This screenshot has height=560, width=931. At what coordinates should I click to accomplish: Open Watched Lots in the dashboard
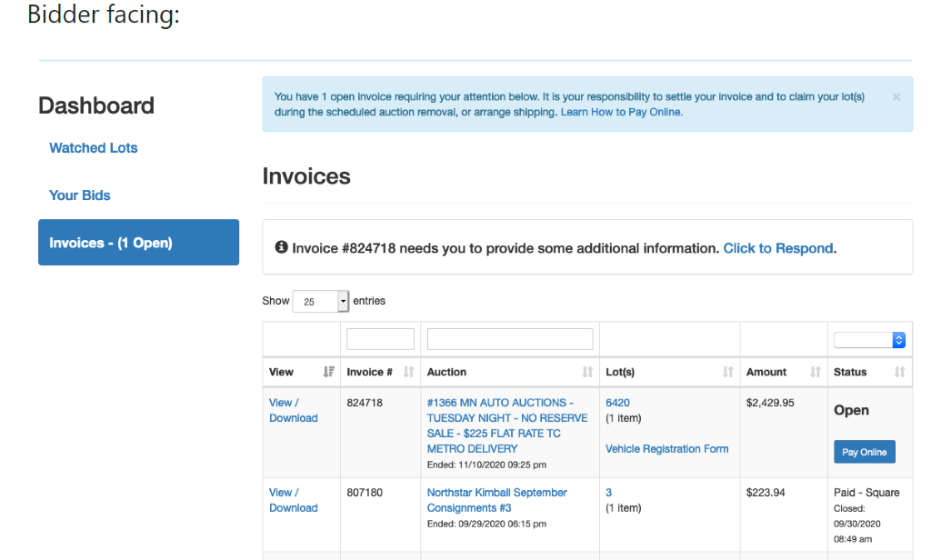94,148
